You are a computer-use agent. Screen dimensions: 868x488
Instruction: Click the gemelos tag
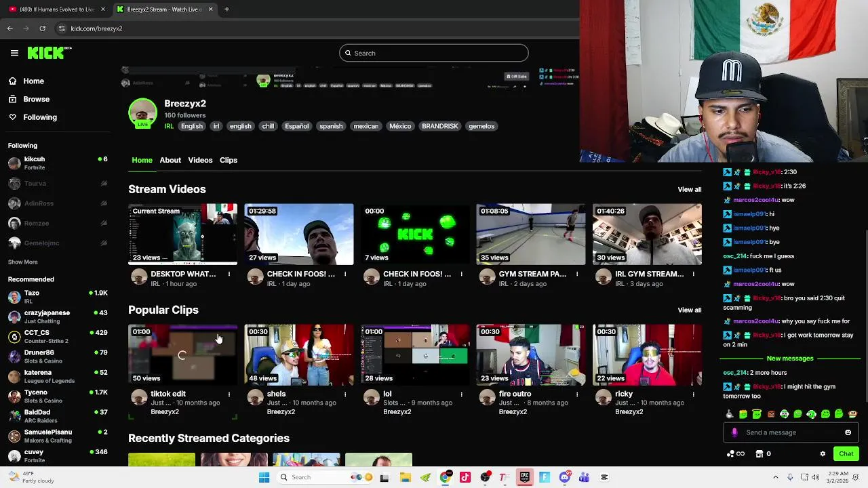click(481, 126)
